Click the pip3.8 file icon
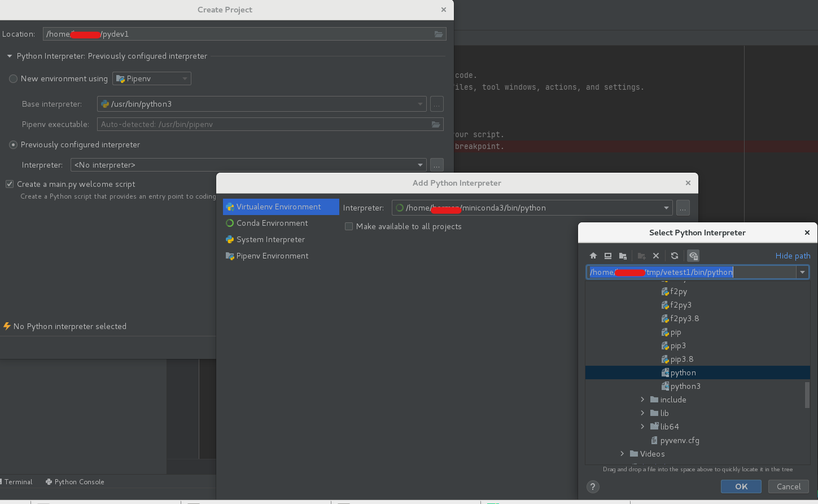The image size is (818, 504). click(x=665, y=359)
